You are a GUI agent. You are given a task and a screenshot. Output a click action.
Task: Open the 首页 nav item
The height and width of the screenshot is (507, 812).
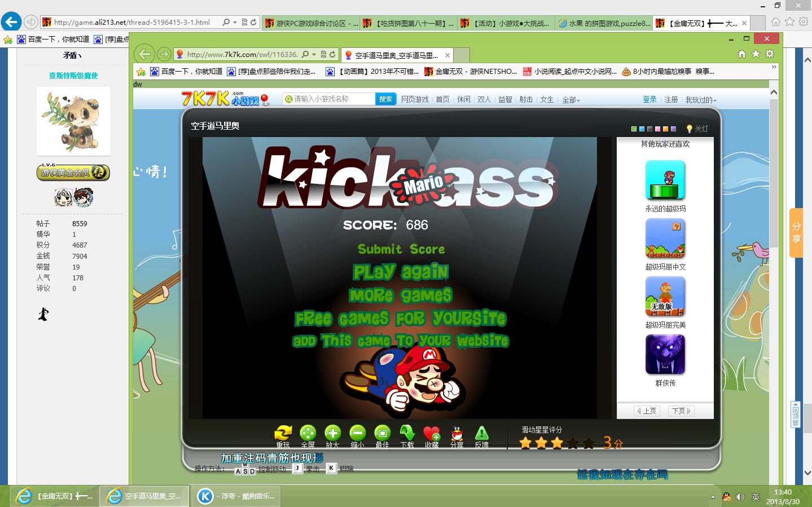(x=442, y=99)
